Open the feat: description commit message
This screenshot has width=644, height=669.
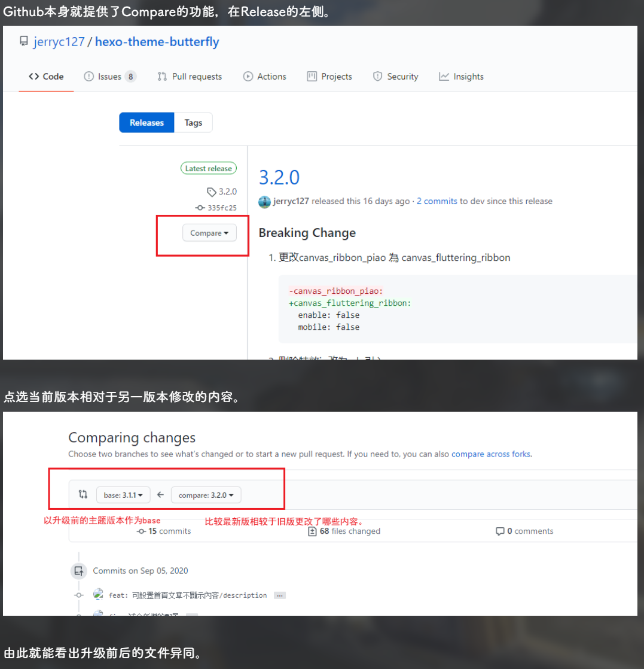[188, 595]
